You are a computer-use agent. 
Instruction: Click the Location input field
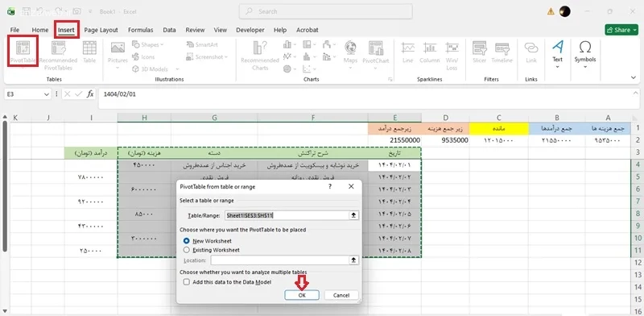coord(279,260)
